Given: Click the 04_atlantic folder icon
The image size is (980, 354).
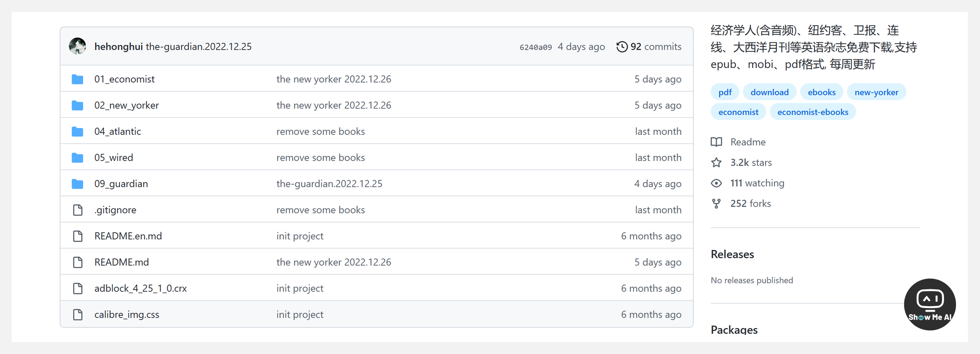Looking at the screenshot, I should [78, 131].
